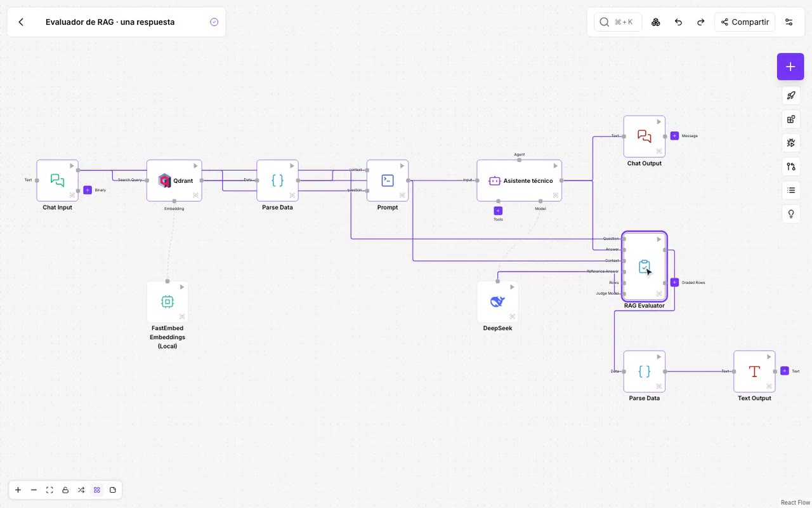Viewport: 812px width, 508px height.
Task: Select the Chat Input node
Action: coord(57,180)
